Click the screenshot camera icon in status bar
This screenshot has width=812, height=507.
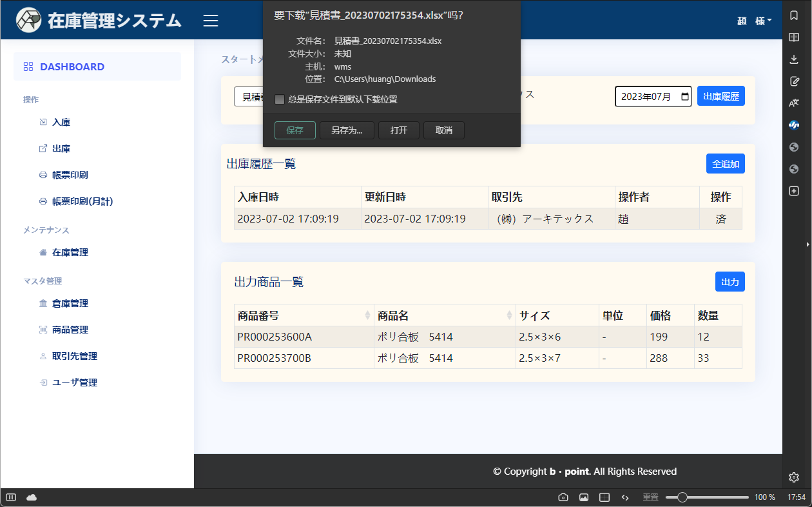(x=563, y=497)
